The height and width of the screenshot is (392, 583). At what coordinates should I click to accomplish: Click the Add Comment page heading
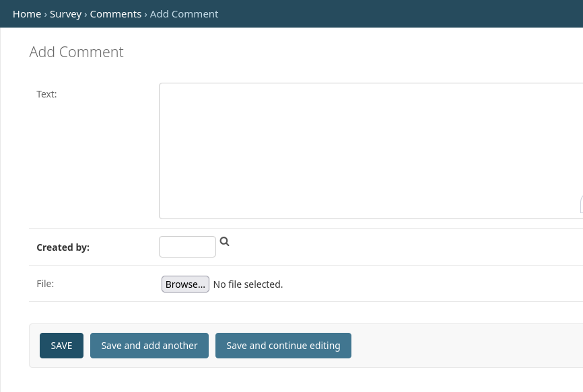(x=76, y=52)
